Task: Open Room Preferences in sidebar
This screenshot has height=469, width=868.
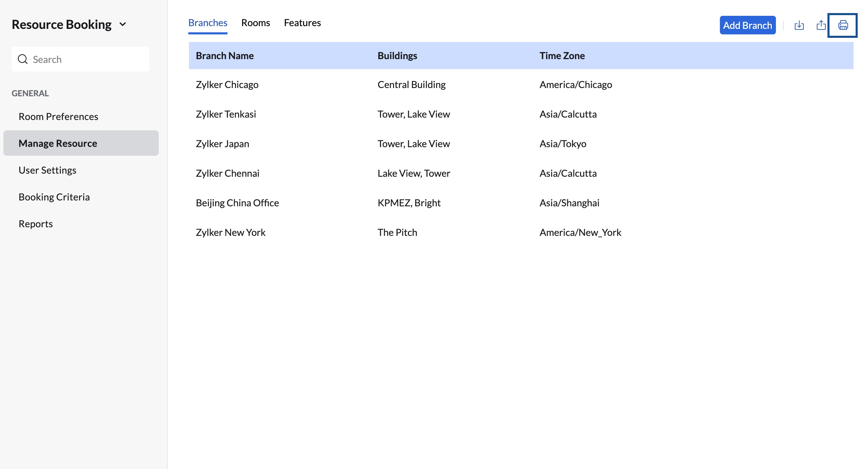Action: (58, 117)
